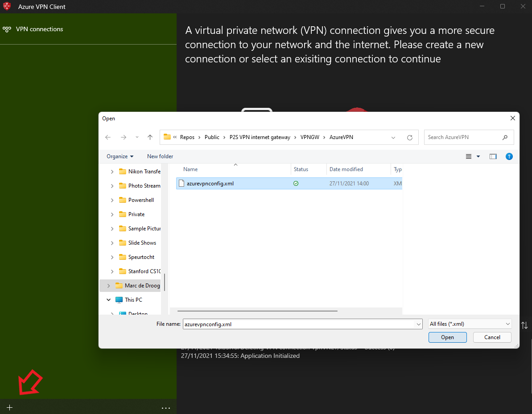
Task: Expand the Stanford CS folder
Action: click(x=112, y=271)
